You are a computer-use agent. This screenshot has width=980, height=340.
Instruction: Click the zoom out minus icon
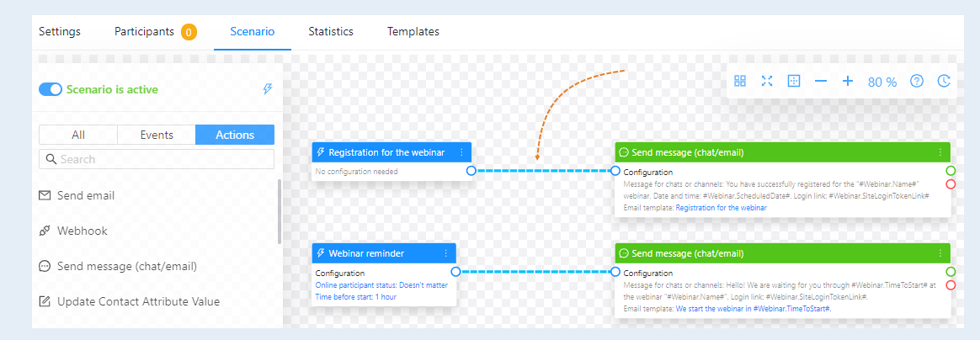click(821, 82)
